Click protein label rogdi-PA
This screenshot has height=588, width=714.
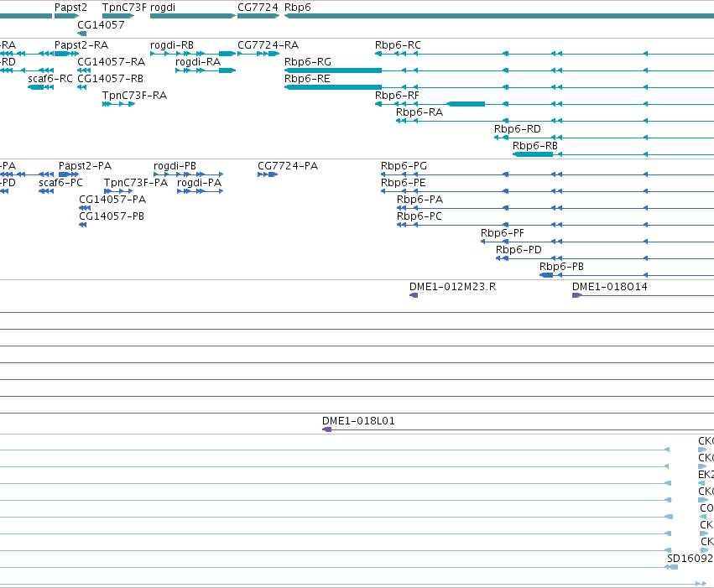tap(199, 183)
